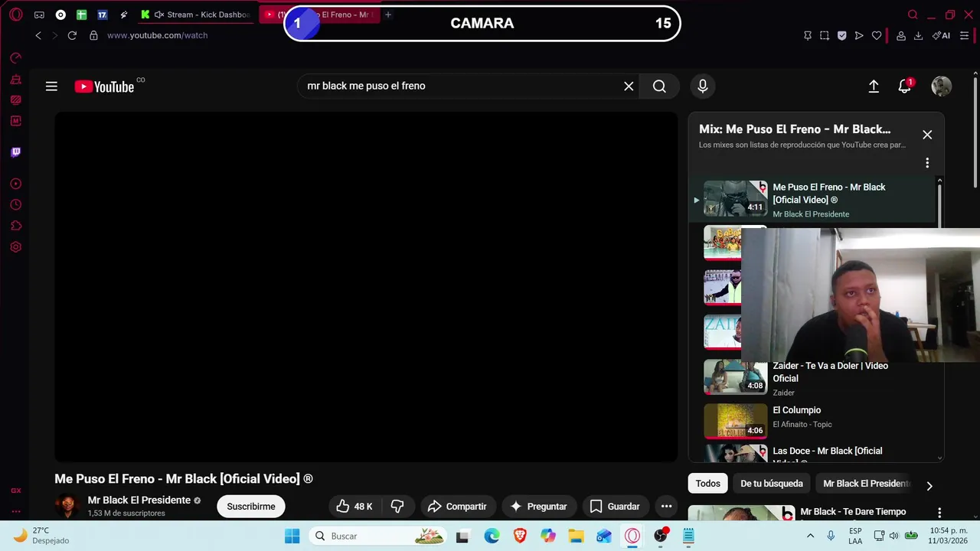Open Twitch in the Opera sidebar

click(16, 152)
